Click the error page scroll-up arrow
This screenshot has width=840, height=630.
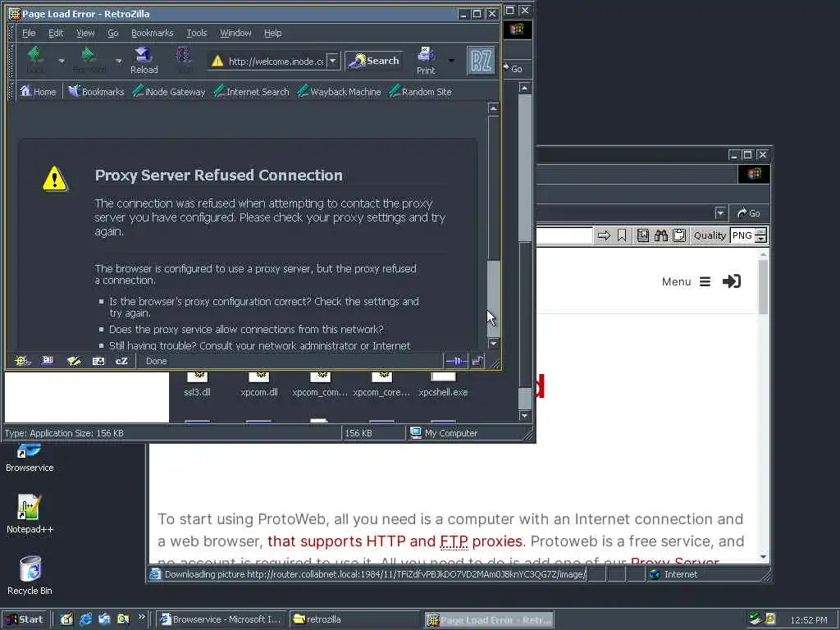[x=493, y=109]
